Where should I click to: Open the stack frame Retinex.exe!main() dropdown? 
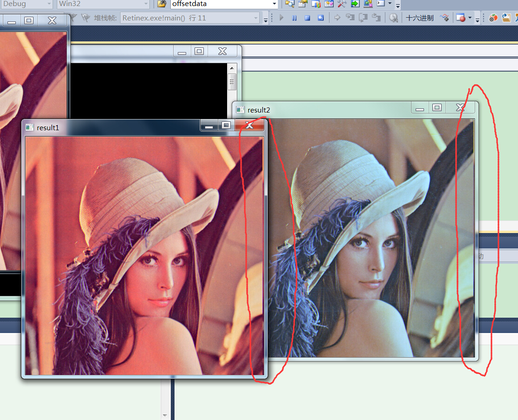pos(190,18)
